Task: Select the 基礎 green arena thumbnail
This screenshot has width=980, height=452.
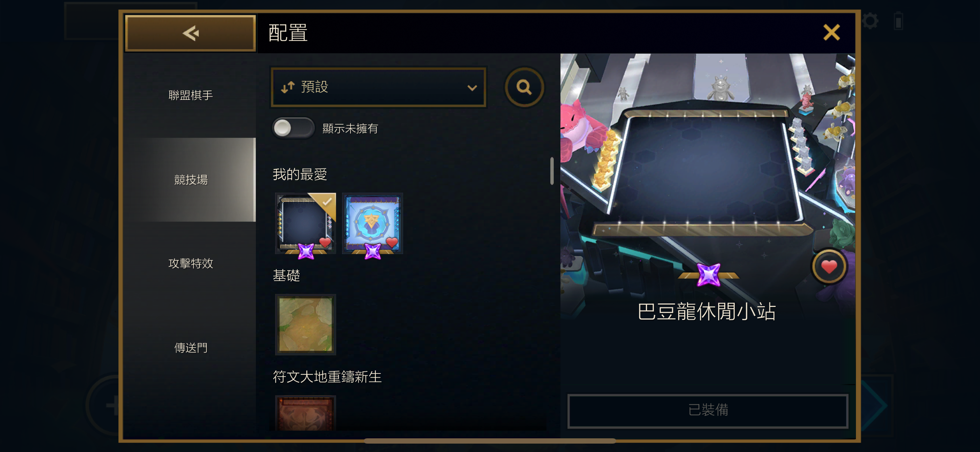Action: [305, 324]
